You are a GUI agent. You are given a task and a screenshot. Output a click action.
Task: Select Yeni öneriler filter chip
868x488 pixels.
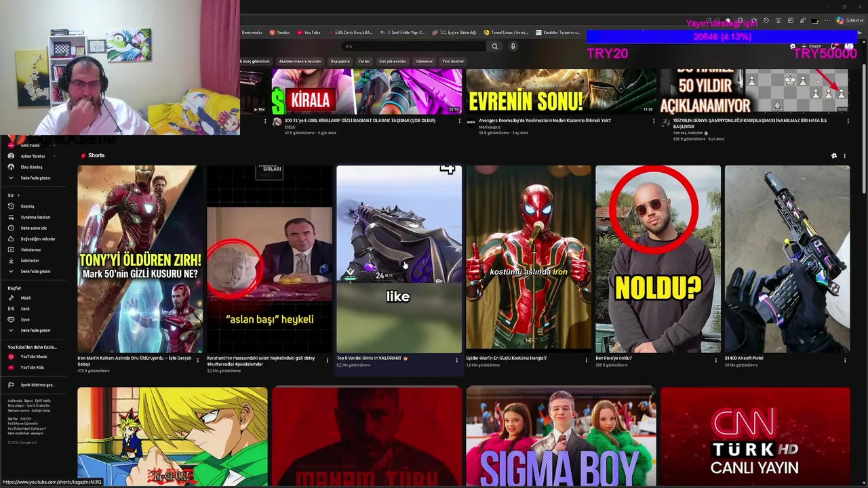click(x=453, y=61)
